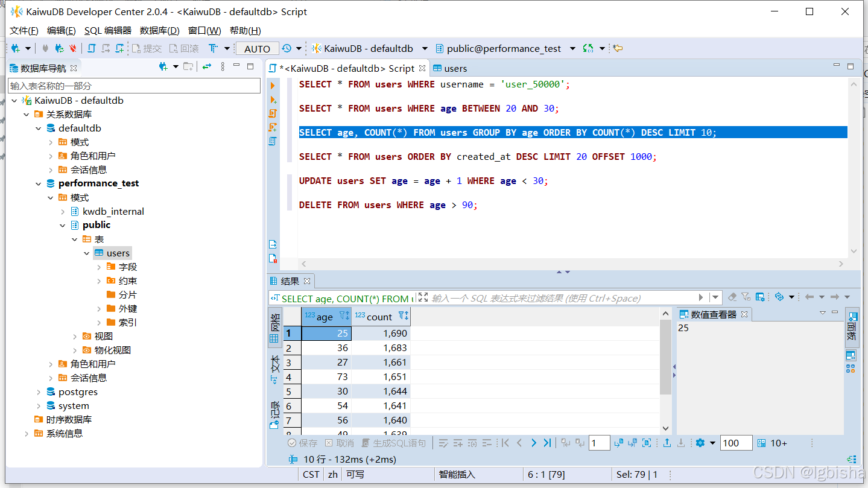Collapse the performance_test database node

pos(39,183)
